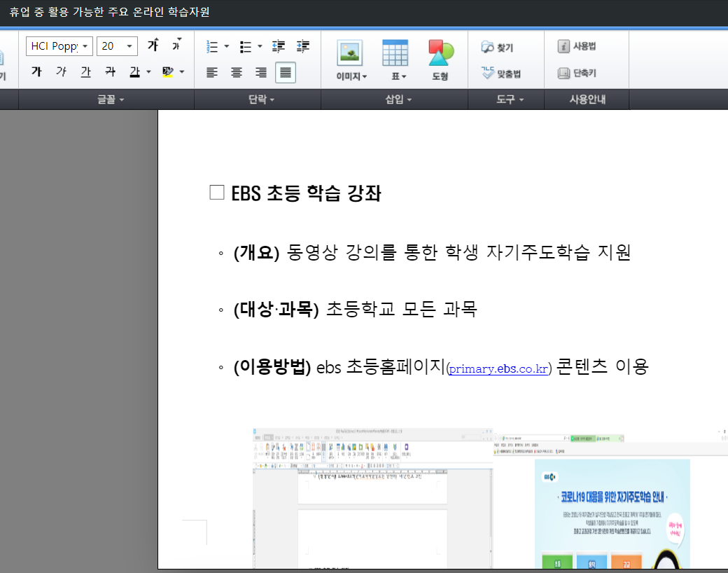Toggle justified paragraph alignment
The height and width of the screenshot is (573, 728).
pos(286,72)
